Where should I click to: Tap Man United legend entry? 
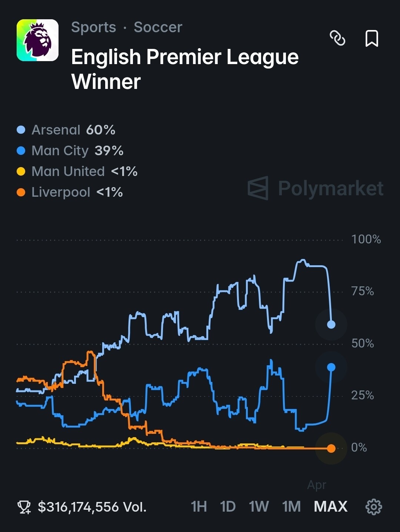click(77, 172)
